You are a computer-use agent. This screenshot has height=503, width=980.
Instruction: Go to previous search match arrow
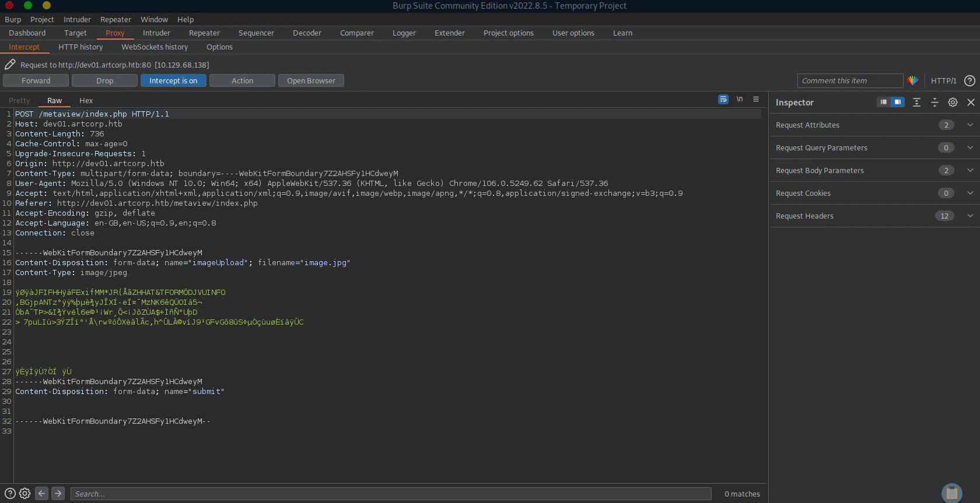tap(42, 494)
